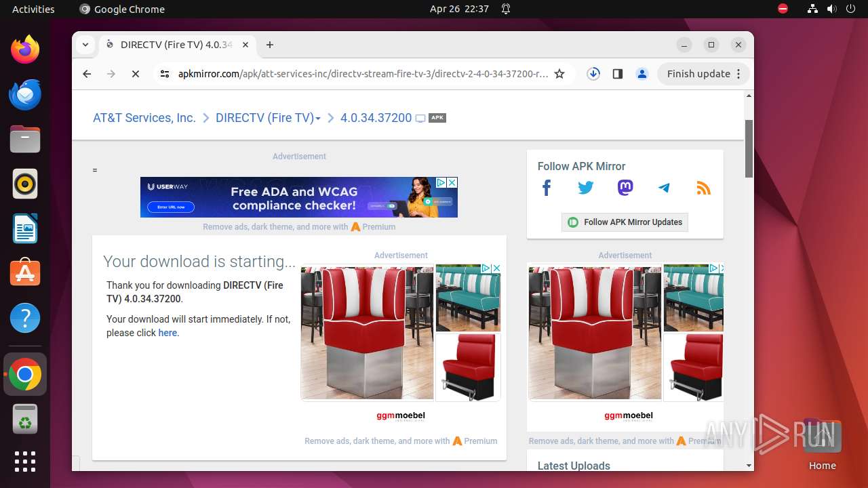
Task: Open APK Mirror Facebook page
Action: pos(547,188)
